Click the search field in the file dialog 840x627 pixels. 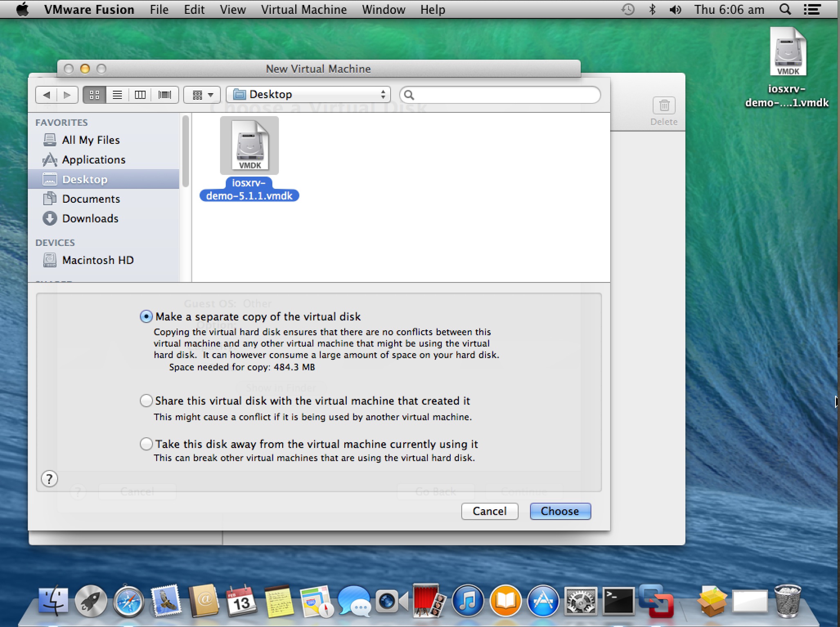pos(500,95)
